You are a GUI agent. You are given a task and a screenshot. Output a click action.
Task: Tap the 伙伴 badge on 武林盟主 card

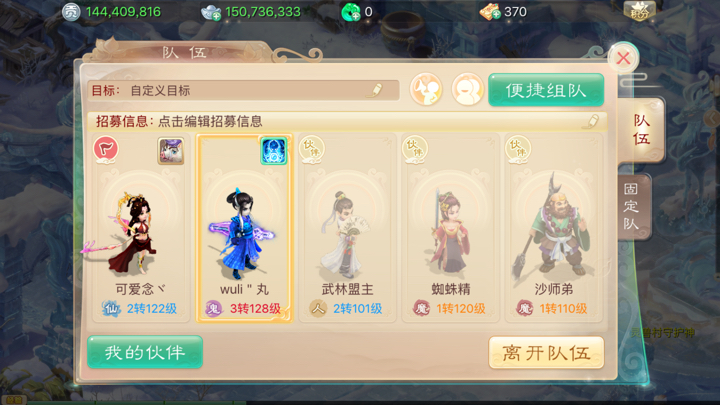coord(311,149)
